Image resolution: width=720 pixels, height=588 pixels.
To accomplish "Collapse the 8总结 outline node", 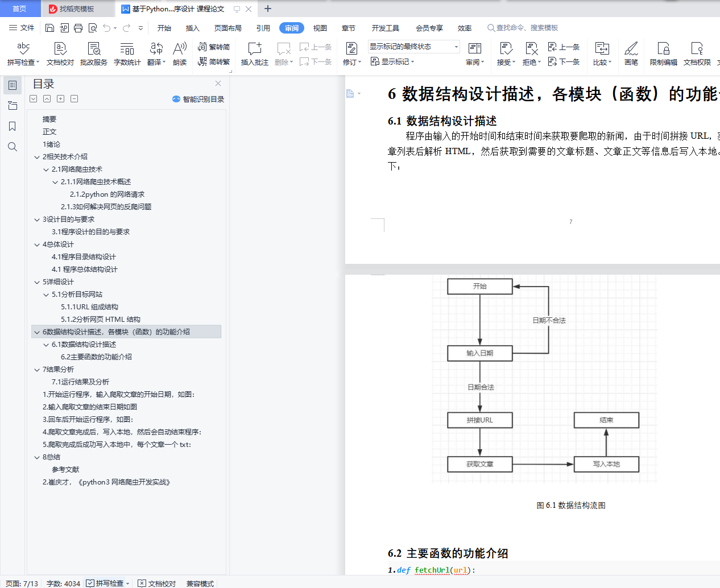I will pos(37,457).
